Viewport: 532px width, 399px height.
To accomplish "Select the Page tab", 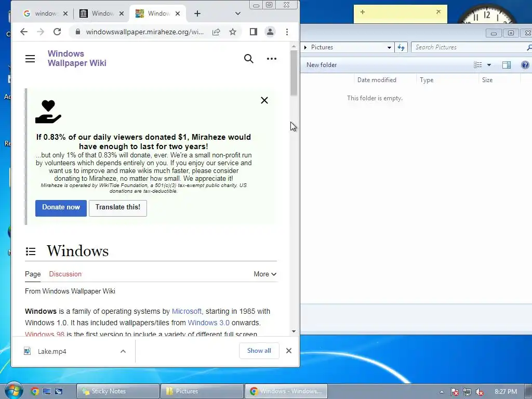I will tap(33, 274).
